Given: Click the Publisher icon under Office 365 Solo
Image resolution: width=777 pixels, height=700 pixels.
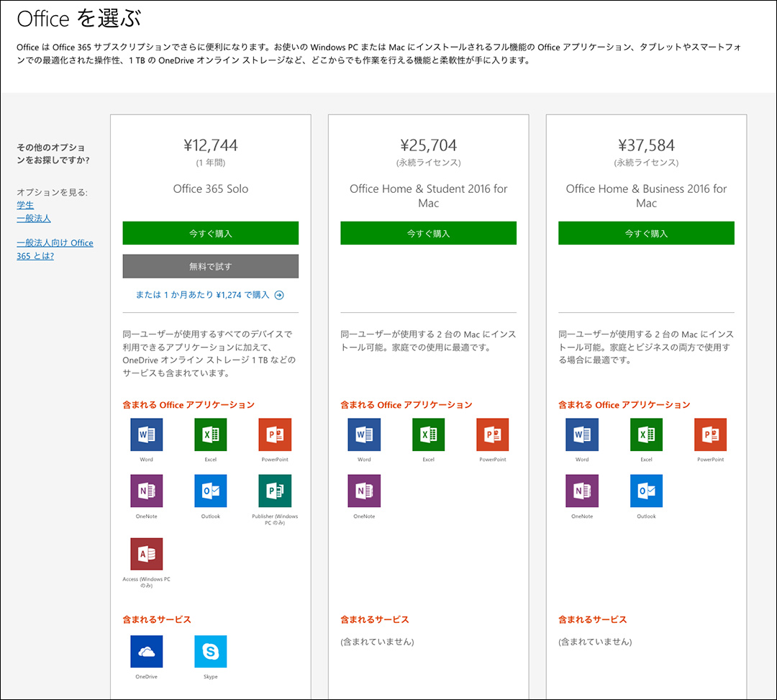Looking at the screenshot, I should 275,491.
